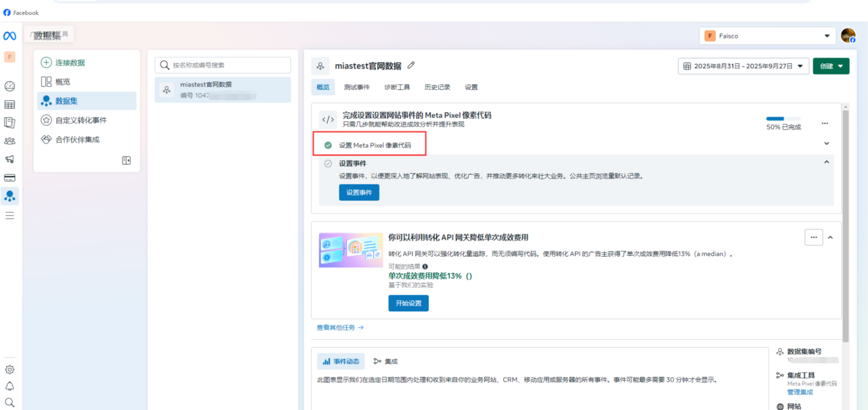
Task: Open the settings gear in left rail
Action: tap(10, 370)
